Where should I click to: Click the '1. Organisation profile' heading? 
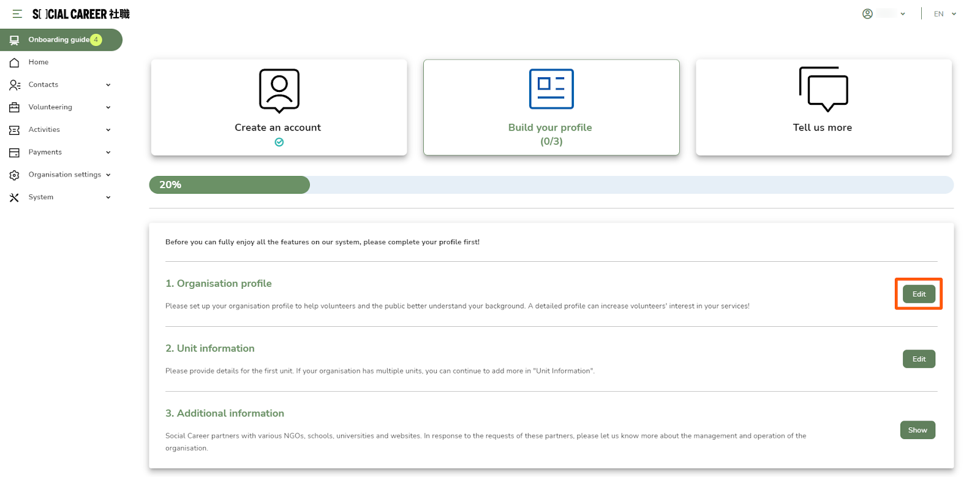tap(219, 284)
